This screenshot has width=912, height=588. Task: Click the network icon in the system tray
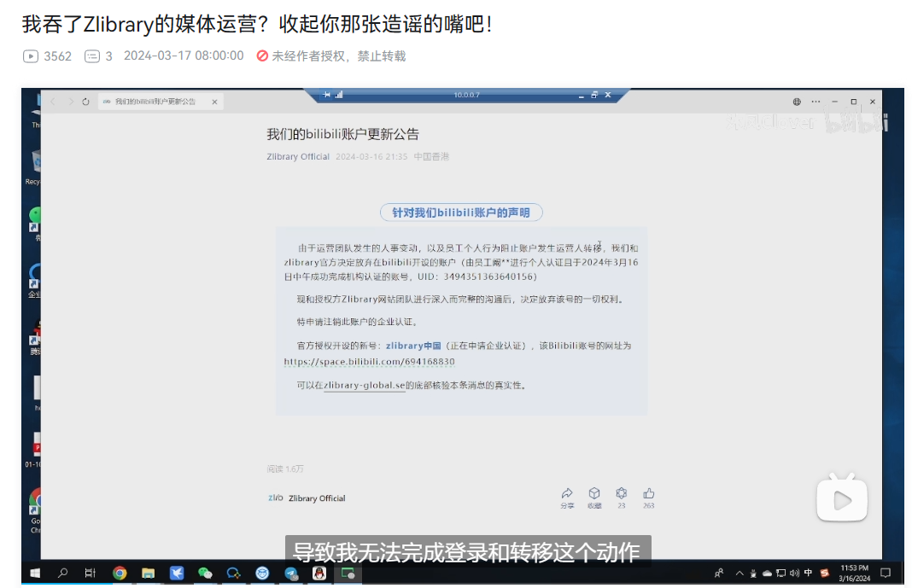click(781, 573)
